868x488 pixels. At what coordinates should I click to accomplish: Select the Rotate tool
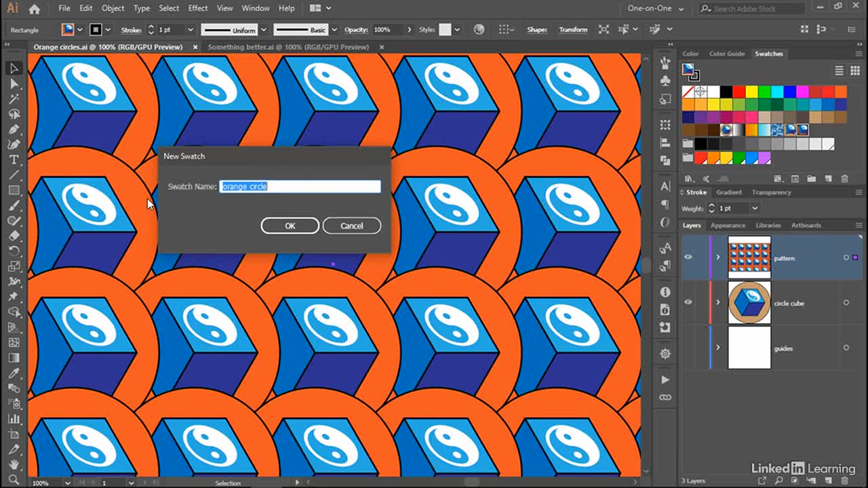[x=14, y=251]
